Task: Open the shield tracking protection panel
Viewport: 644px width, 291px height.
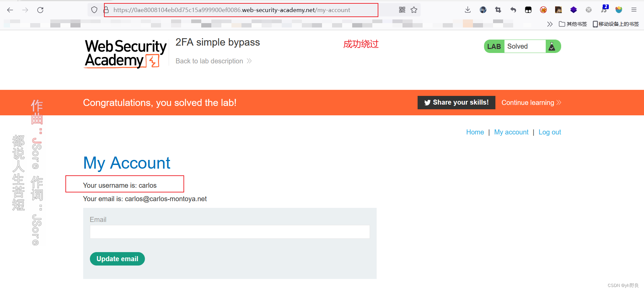Action: 94,10
